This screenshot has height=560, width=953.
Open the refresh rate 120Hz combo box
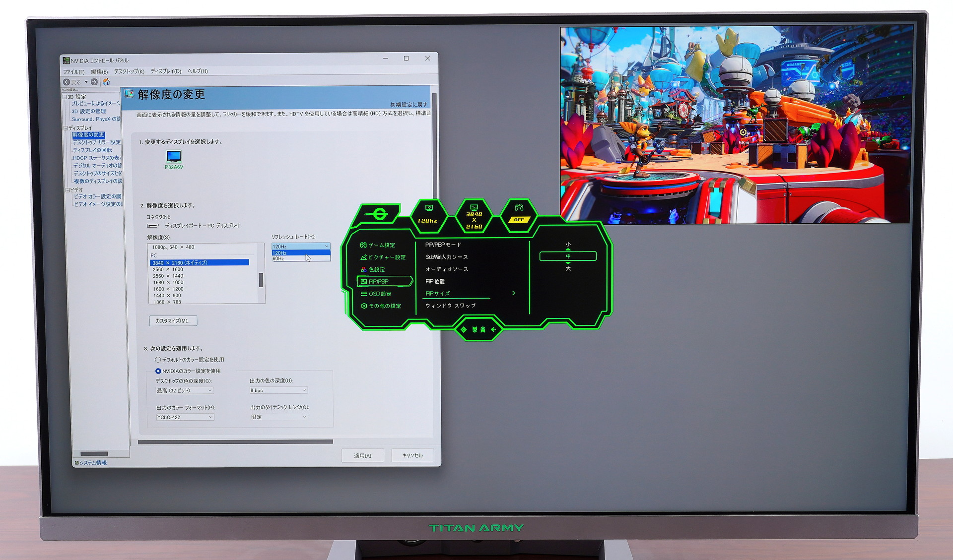[301, 247]
